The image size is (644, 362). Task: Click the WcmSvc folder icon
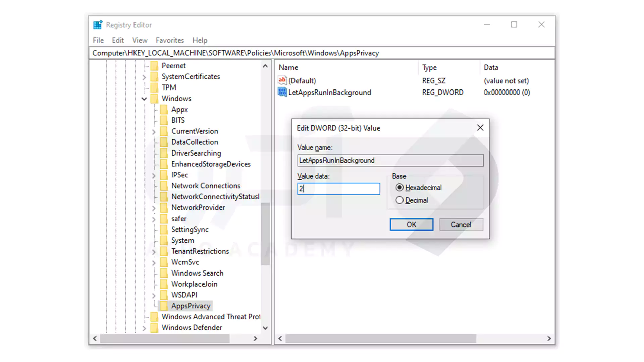click(164, 262)
